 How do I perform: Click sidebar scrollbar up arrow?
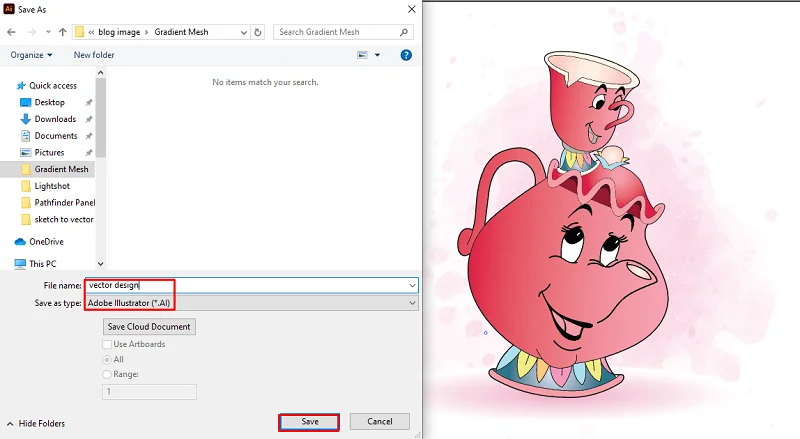tap(101, 73)
